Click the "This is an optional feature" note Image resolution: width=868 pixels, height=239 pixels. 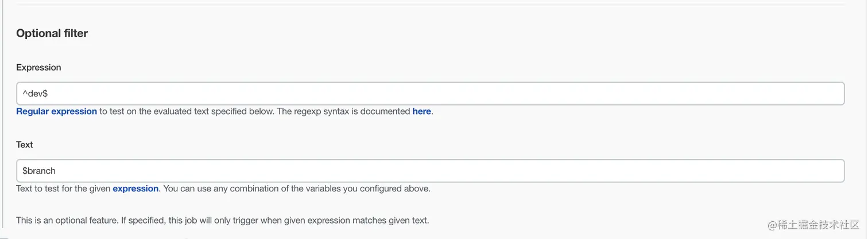click(222, 220)
